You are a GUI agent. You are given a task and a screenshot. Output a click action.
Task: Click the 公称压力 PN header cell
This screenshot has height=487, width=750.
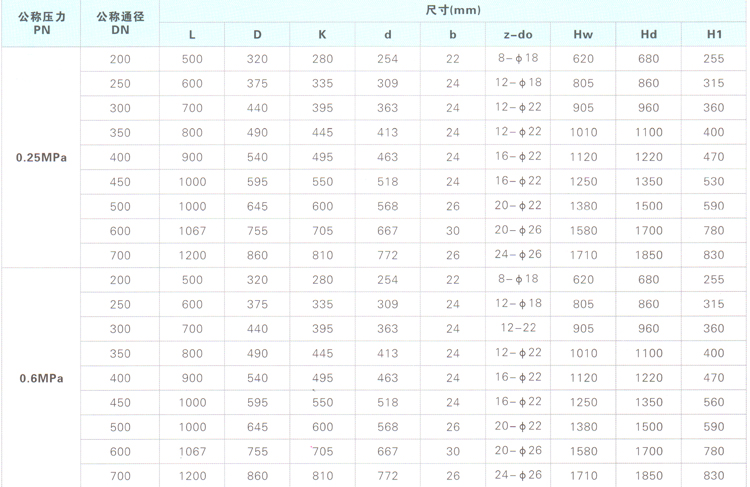(x=42, y=23)
